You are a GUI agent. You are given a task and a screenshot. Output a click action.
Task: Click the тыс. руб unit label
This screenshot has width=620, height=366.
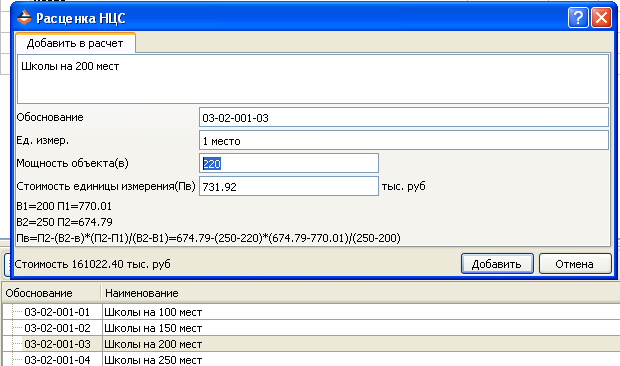[x=404, y=186]
